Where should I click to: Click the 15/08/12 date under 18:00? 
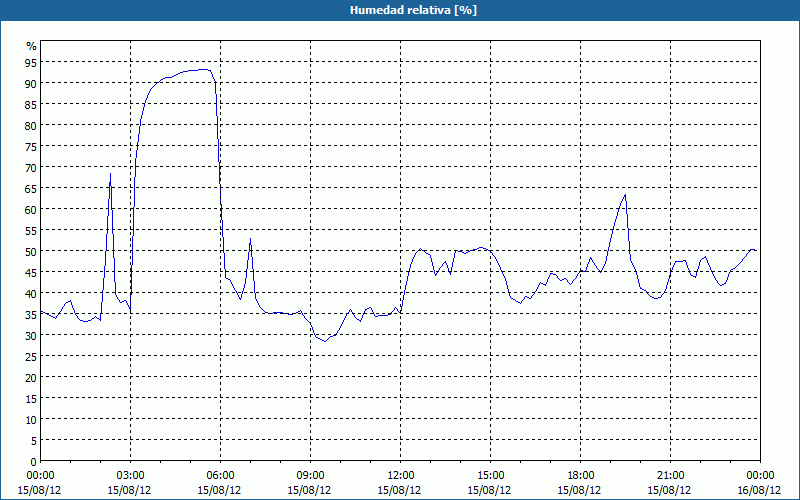coord(579,490)
